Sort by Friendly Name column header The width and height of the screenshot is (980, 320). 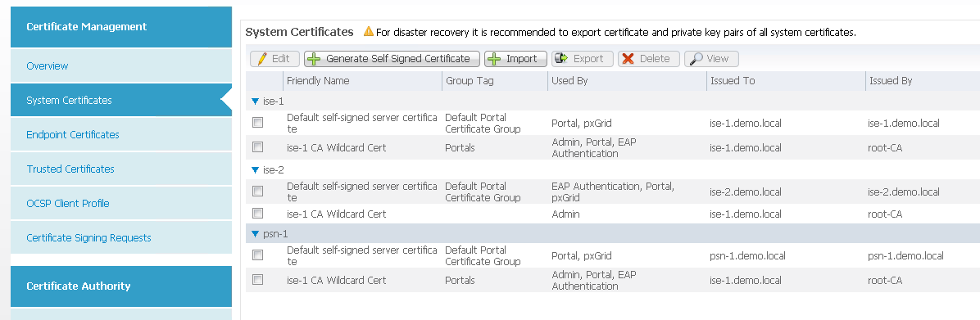362,80
